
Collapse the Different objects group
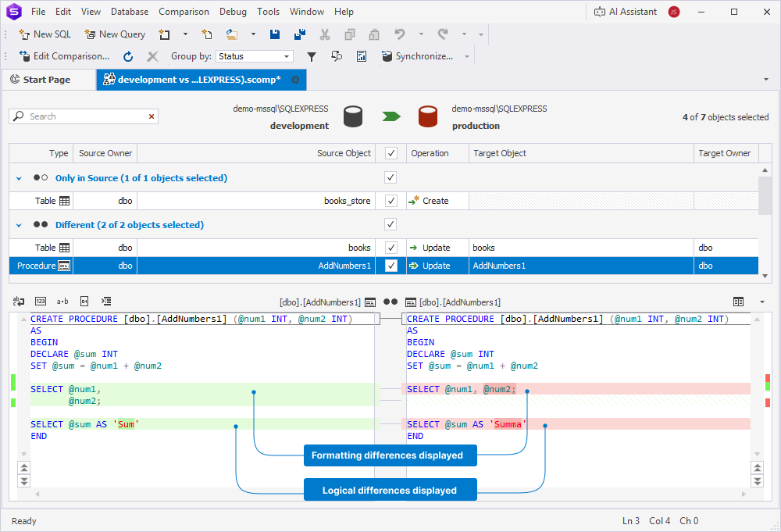[x=17, y=224]
